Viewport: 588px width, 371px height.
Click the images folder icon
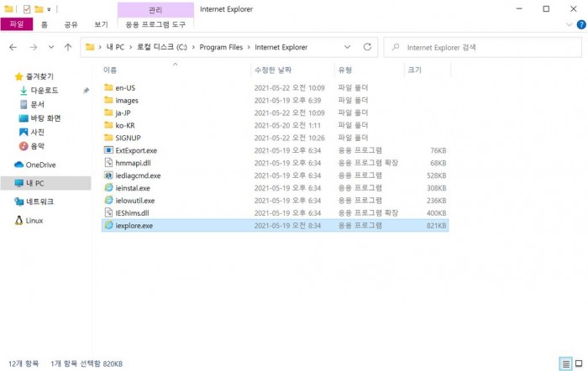tap(108, 100)
